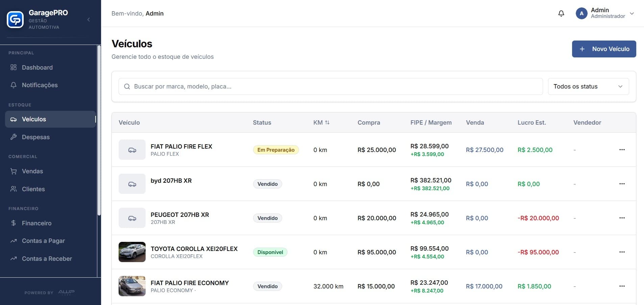The height and width of the screenshot is (305, 644).
Task: Click the magnifier icon in the search field
Action: pos(127,86)
